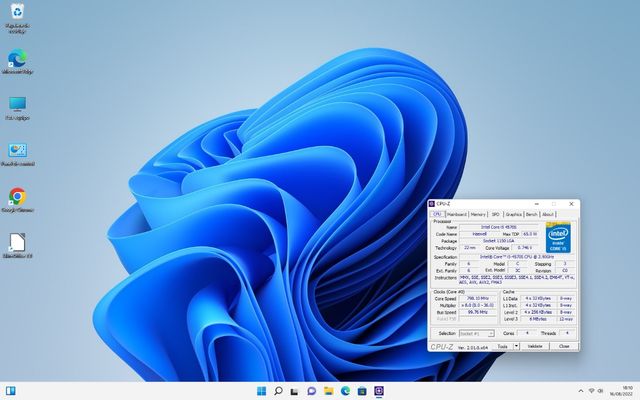Click the L1 Inst. cache size value
The width and height of the screenshot is (640, 400).
(538, 305)
